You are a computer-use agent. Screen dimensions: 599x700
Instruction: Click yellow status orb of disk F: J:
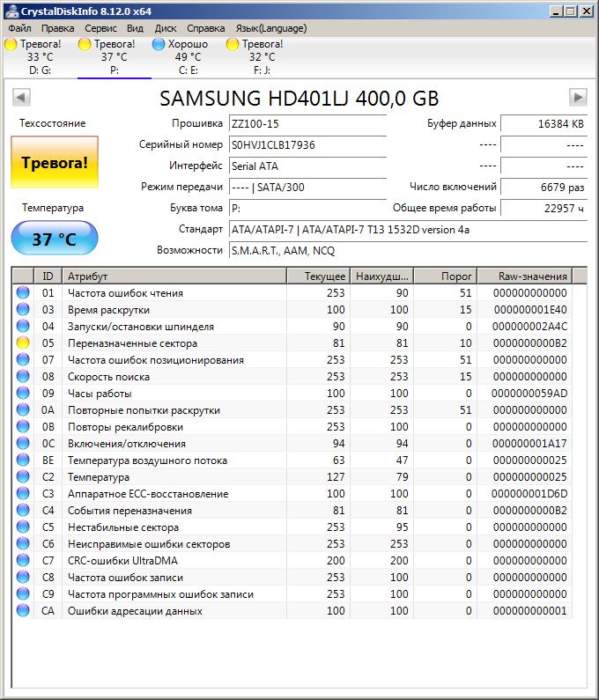pyautogui.click(x=233, y=44)
